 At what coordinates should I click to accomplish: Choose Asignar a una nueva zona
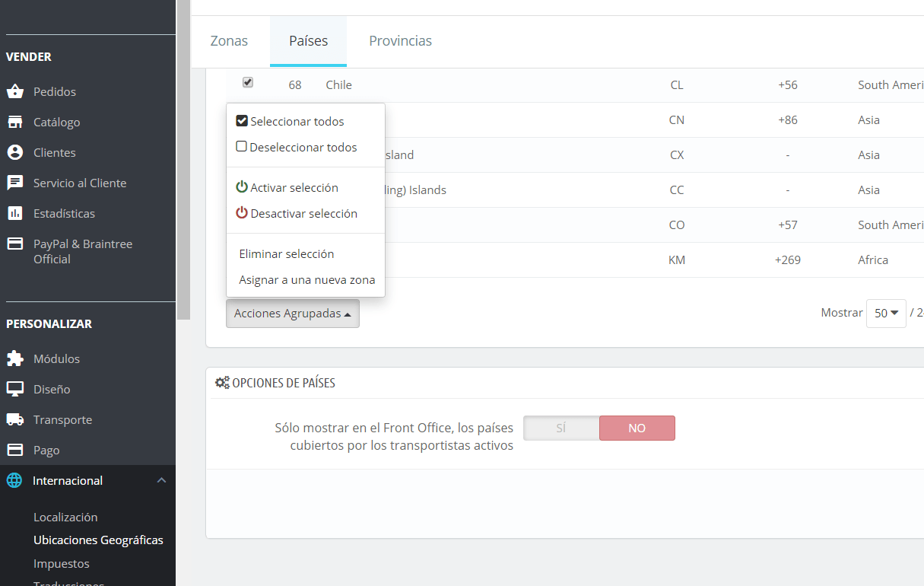[306, 279]
